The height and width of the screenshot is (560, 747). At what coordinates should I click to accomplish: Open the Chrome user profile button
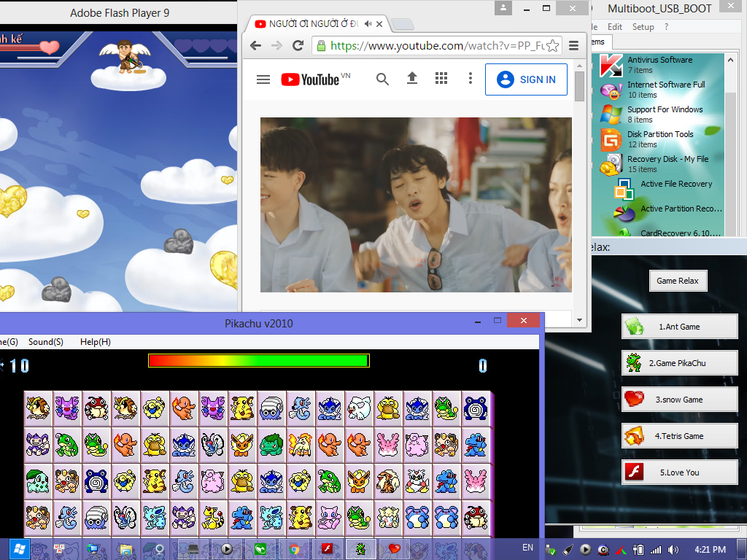pos(503,8)
